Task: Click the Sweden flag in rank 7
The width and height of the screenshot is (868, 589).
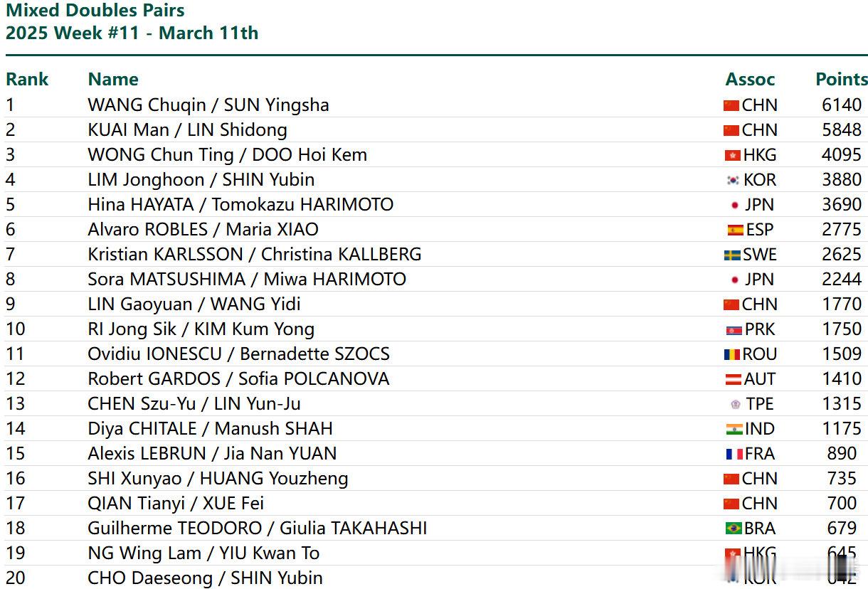Action: [732, 255]
